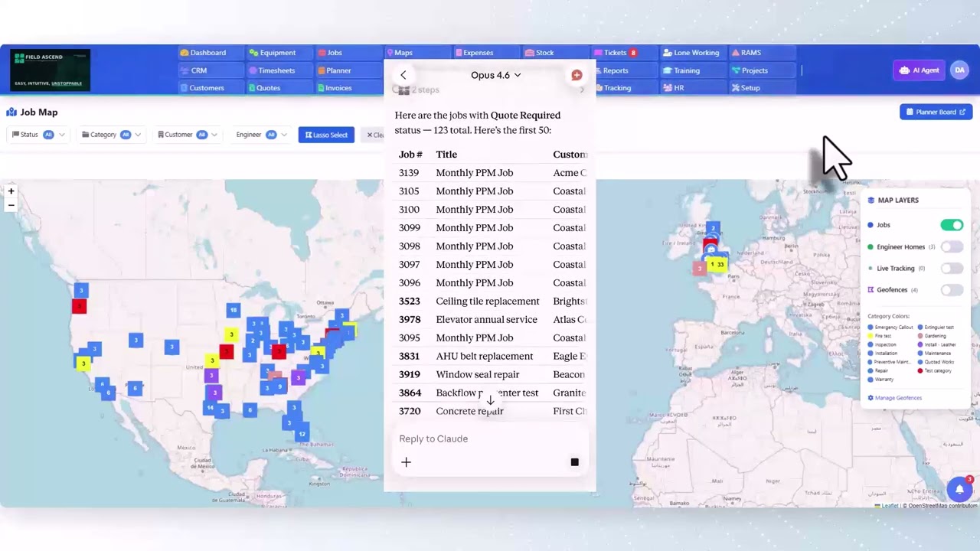980x551 pixels.
Task: Click the Fire test yellow color dot
Action: coord(871,336)
